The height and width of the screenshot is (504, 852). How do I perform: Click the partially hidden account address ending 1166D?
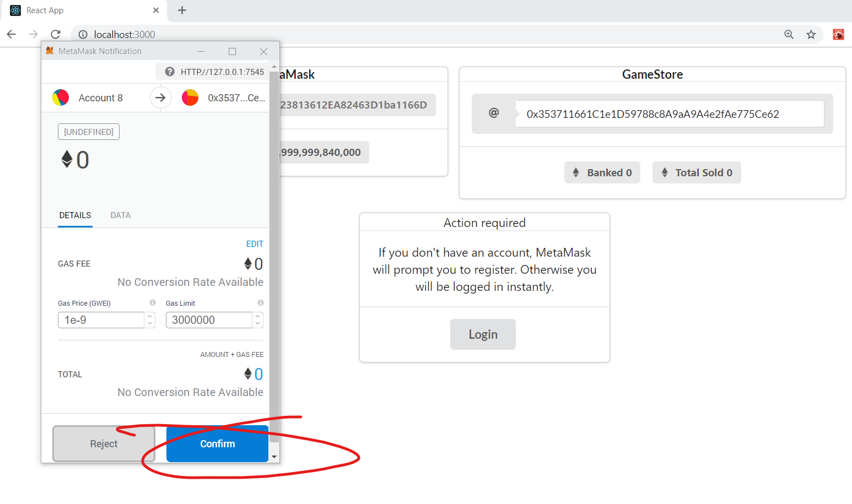pyautogui.click(x=353, y=105)
